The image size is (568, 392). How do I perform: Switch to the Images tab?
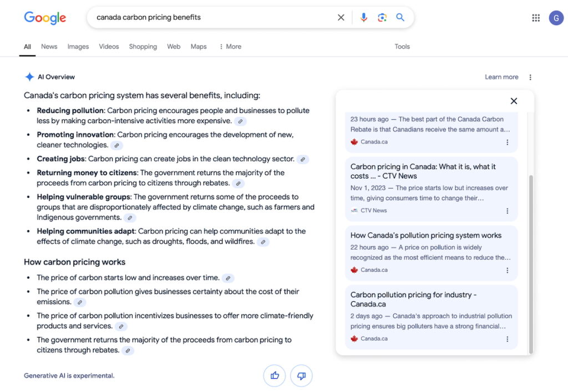click(78, 47)
